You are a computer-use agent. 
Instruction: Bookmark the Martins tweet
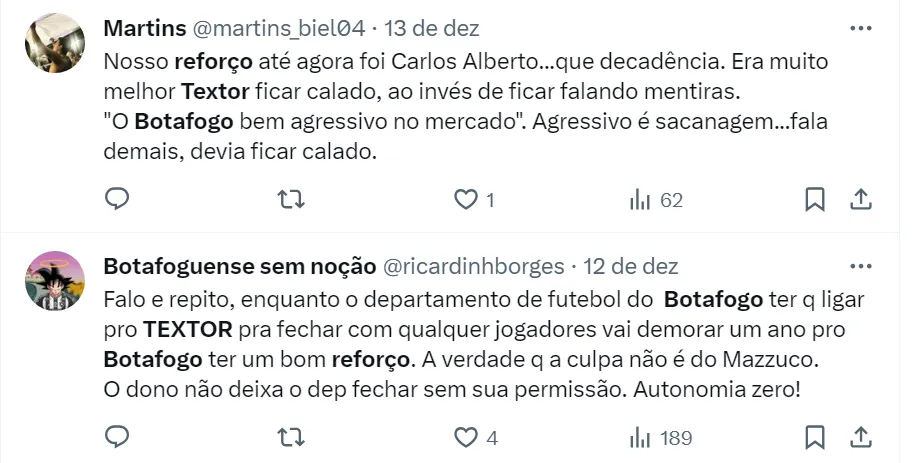click(x=816, y=200)
